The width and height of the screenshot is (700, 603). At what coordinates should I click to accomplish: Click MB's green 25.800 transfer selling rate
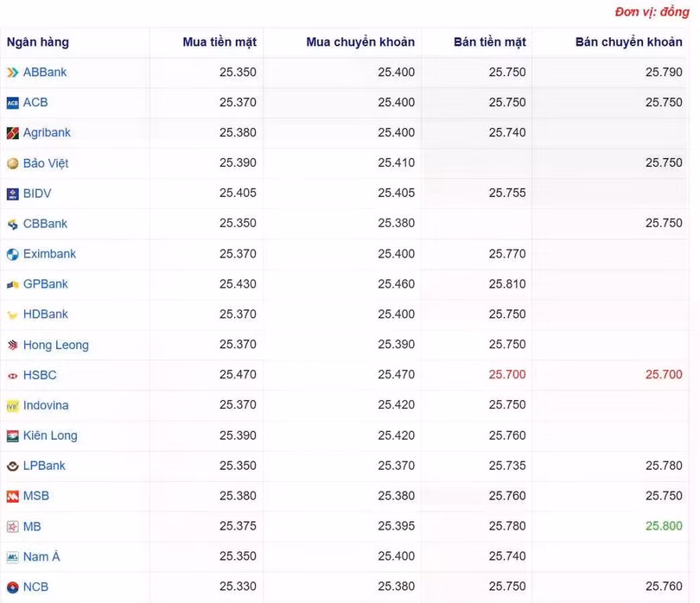(x=663, y=526)
